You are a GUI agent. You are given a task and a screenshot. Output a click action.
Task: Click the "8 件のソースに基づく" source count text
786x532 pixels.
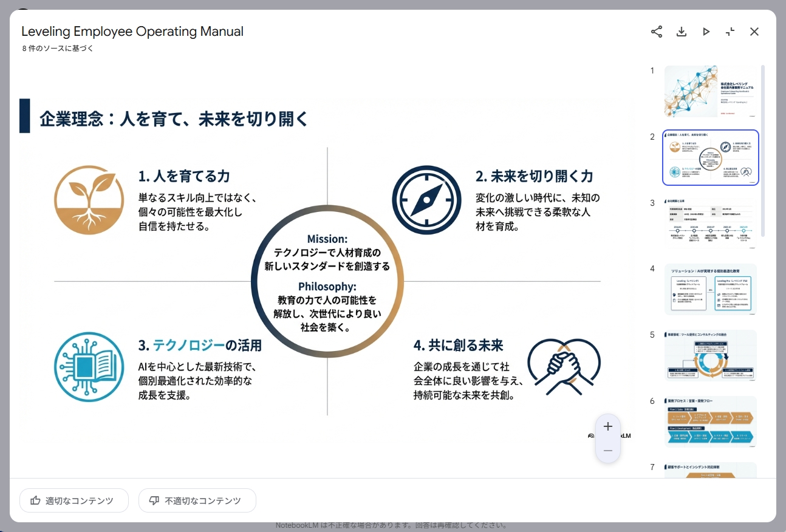pos(58,49)
